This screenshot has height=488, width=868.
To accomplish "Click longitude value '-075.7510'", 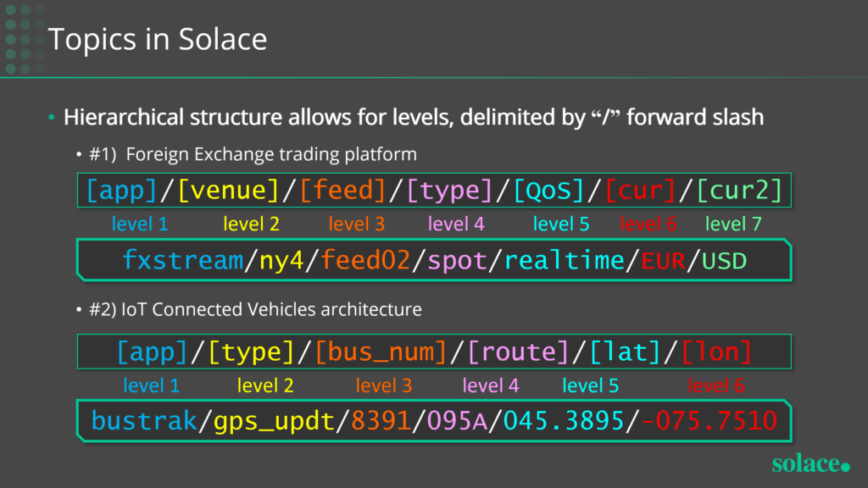I will [709, 421].
